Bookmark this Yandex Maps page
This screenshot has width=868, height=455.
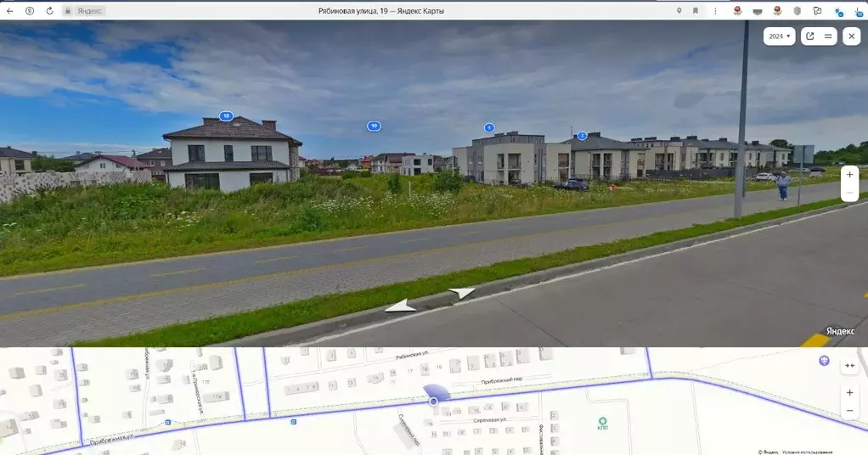(x=696, y=10)
